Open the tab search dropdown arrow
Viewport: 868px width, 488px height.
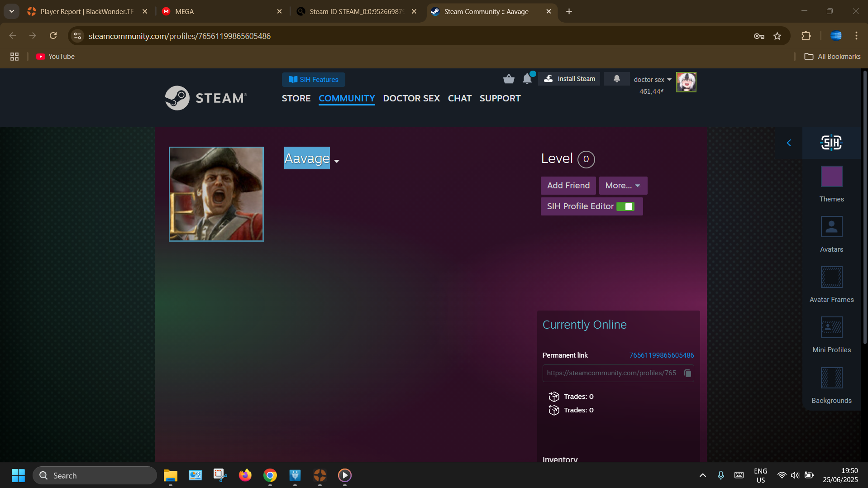(x=12, y=11)
